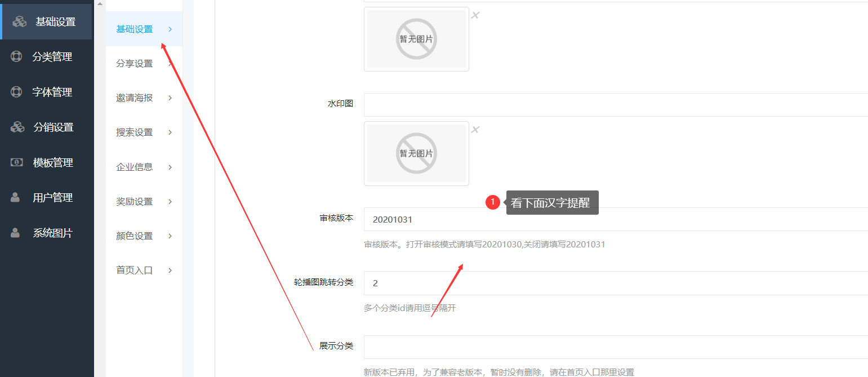
Task: Expand chevron next to 奖励设置
Action: coord(170,201)
